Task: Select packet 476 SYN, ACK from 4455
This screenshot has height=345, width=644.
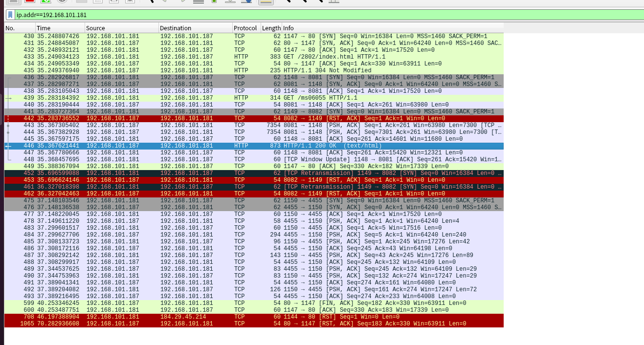Action: (x=254, y=207)
